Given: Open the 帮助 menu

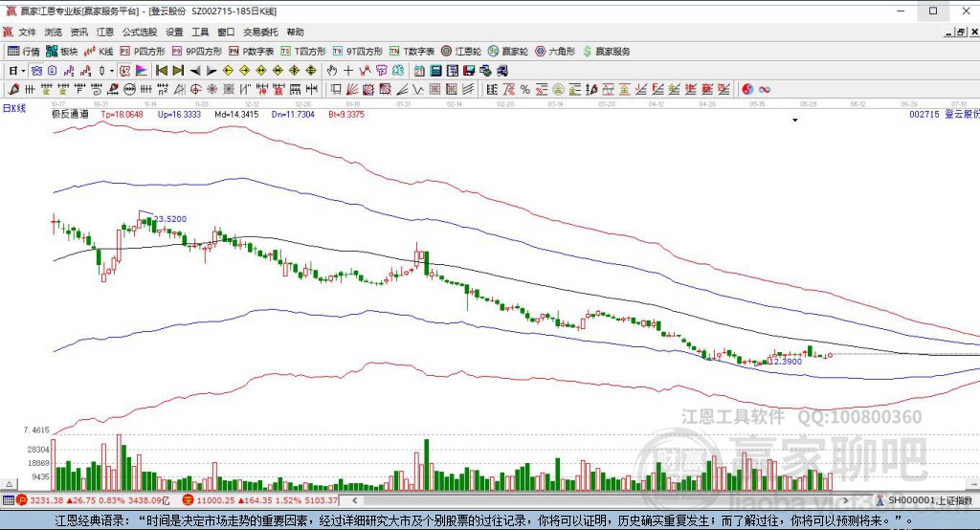Looking at the screenshot, I should [295, 32].
